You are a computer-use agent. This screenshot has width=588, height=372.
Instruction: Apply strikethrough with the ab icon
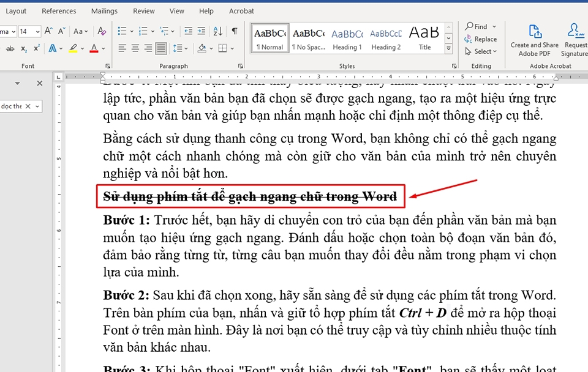[10, 49]
